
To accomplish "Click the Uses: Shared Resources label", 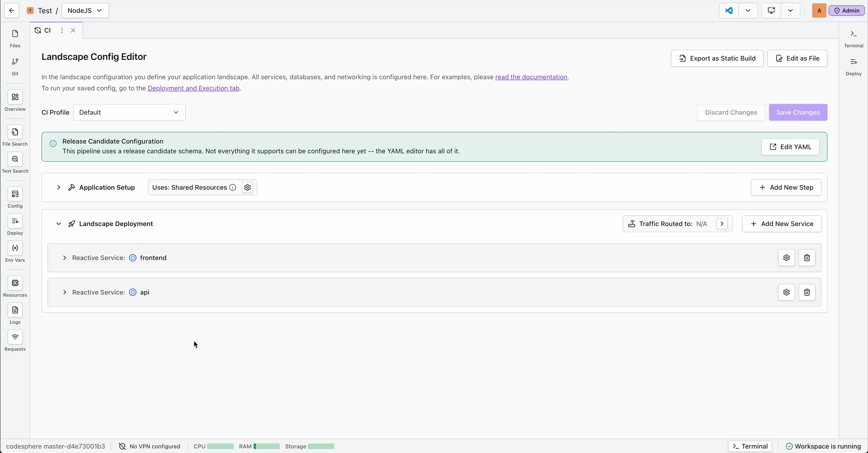I will (x=189, y=187).
